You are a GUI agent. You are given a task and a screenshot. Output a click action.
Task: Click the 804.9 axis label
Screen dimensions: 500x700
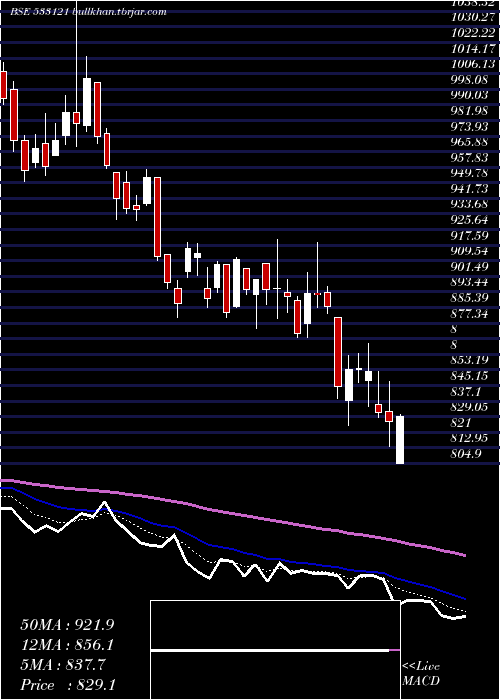point(467,454)
